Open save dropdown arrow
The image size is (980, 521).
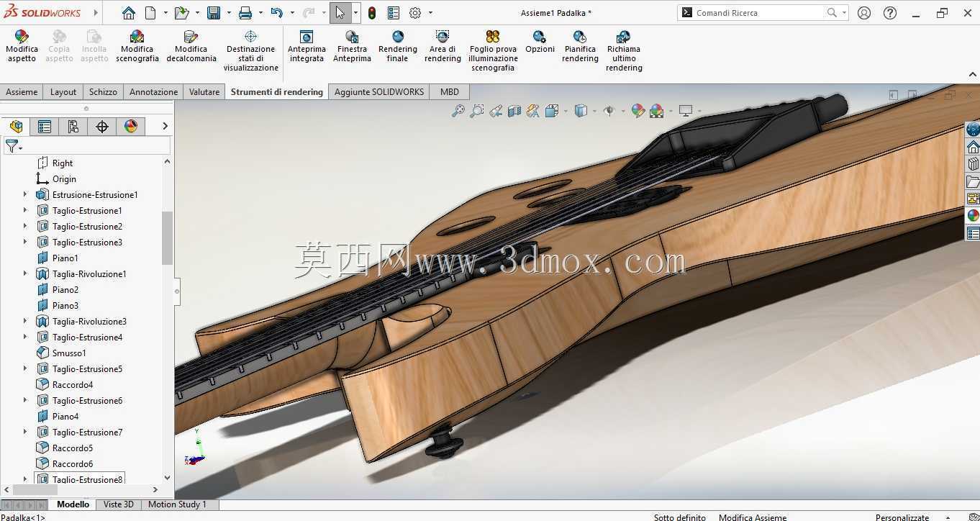click(x=228, y=13)
